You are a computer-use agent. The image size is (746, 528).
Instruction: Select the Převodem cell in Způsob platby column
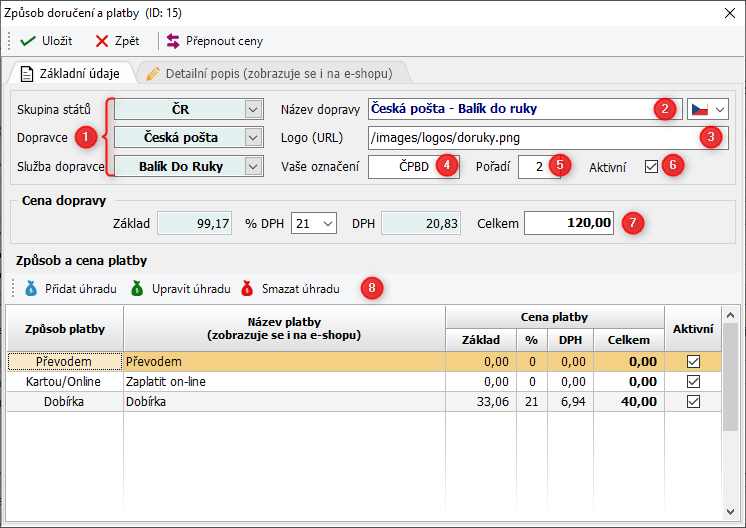tap(65, 362)
